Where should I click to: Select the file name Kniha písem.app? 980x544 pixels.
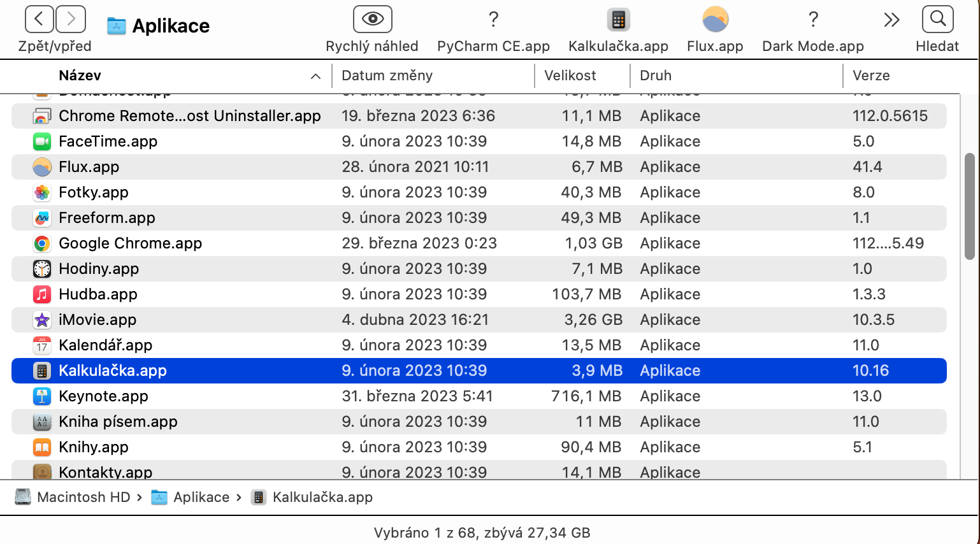click(x=119, y=422)
